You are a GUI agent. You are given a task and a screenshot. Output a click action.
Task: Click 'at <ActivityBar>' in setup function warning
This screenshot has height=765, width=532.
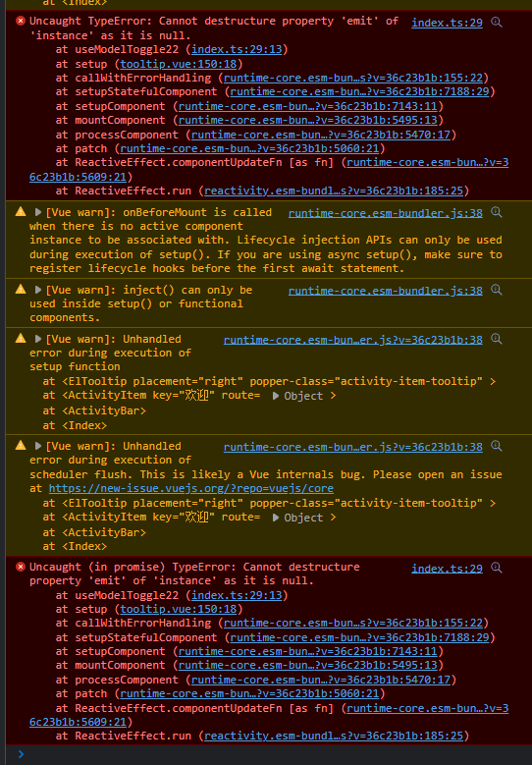[94, 410]
